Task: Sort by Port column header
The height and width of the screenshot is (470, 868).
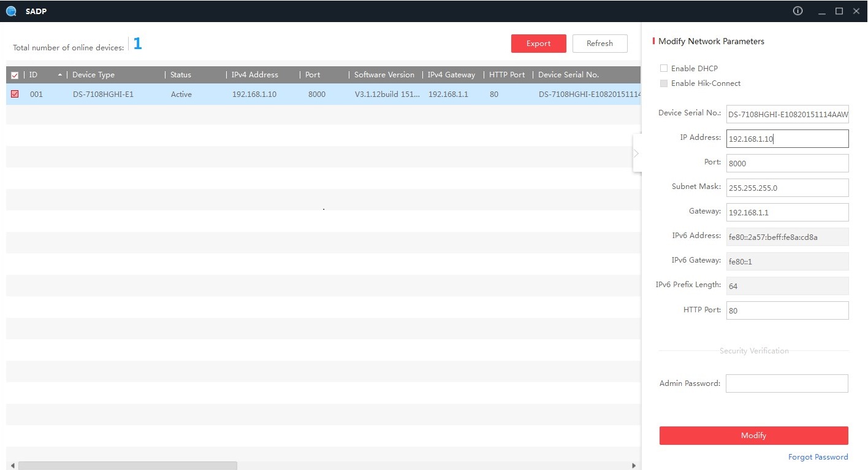Action: (313, 75)
